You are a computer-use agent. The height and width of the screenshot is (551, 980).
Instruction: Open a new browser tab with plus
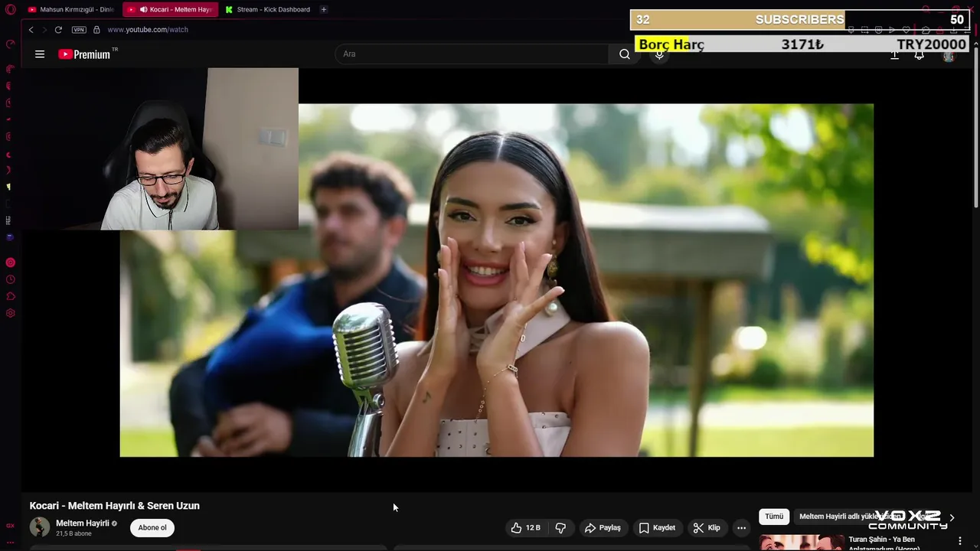pos(324,9)
